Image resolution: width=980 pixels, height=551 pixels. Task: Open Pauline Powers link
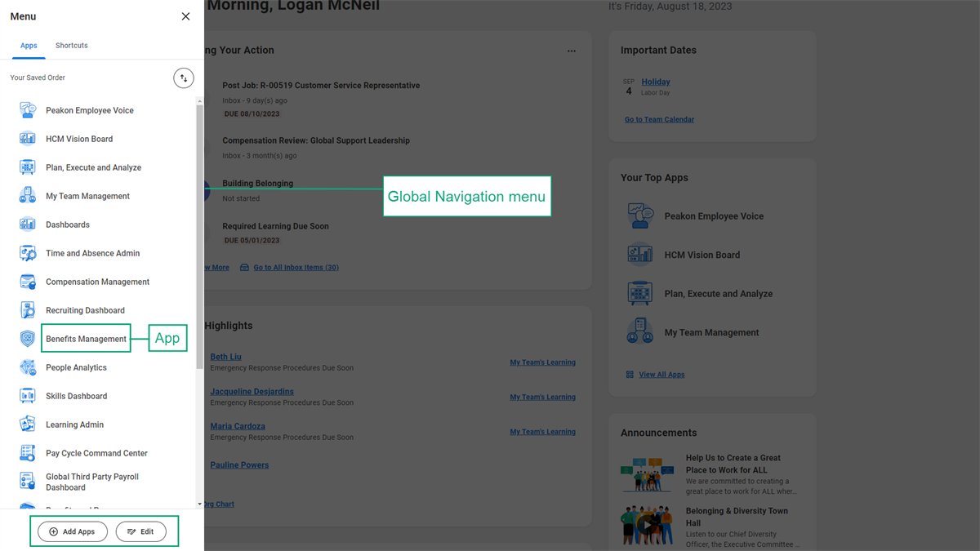(x=239, y=465)
